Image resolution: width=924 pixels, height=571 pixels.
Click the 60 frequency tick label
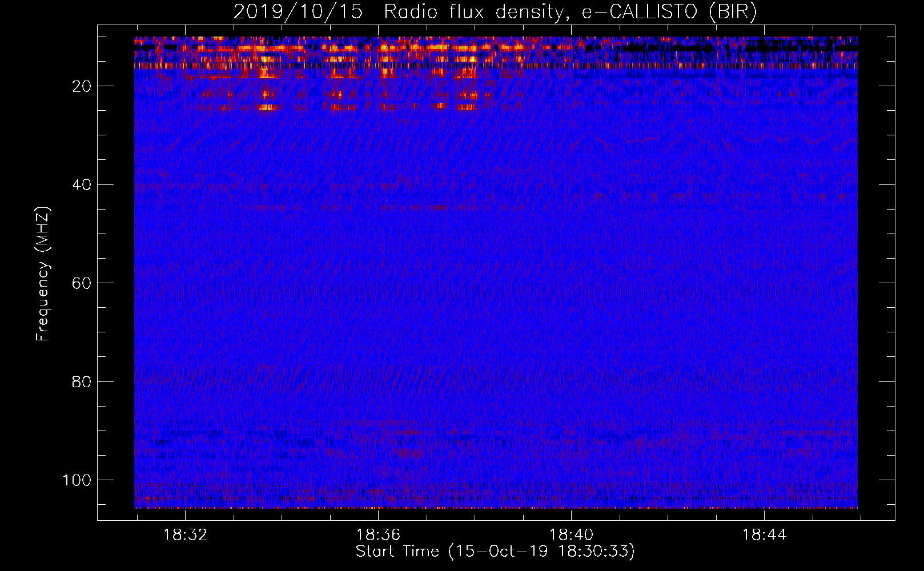(x=82, y=283)
